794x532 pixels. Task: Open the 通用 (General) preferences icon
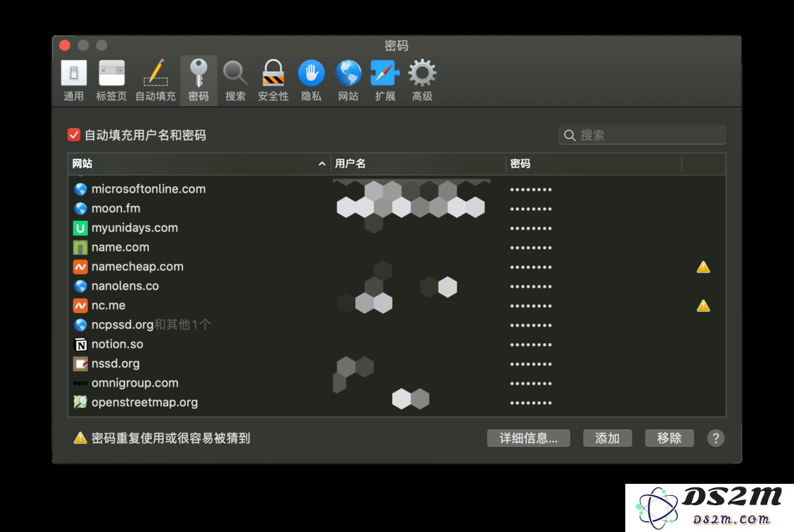coord(74,74)
